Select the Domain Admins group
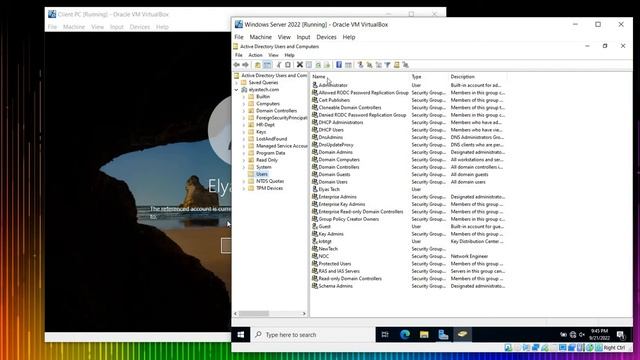Image resolution: width=640 pixels, height=360 pixels. pos(335,152)
